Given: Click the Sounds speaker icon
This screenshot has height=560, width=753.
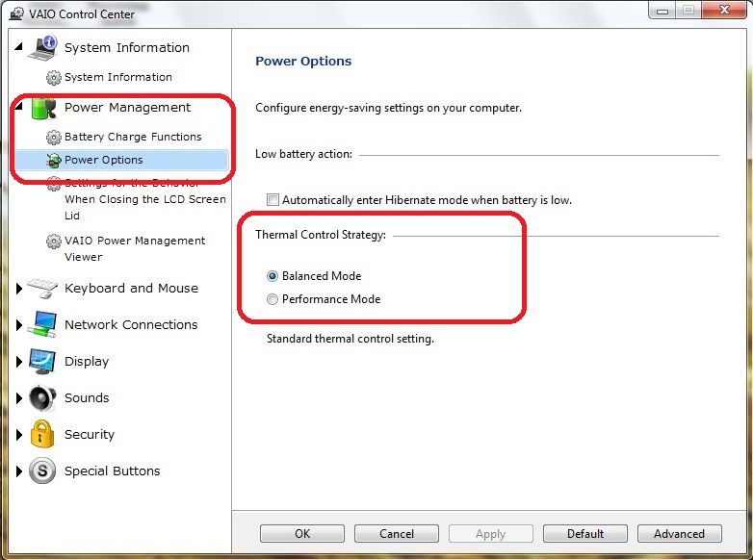Looking at the screenshot, I should [x=42, y=397].
